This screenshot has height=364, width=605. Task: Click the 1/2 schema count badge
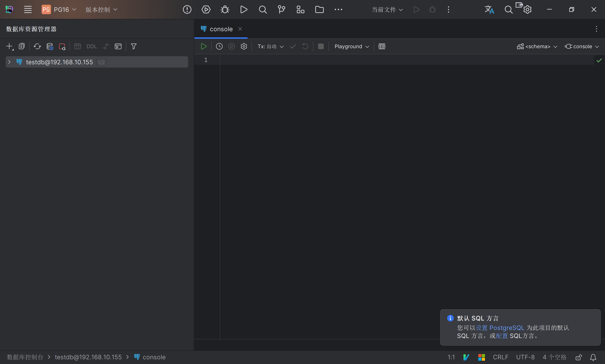click(101, 62)
